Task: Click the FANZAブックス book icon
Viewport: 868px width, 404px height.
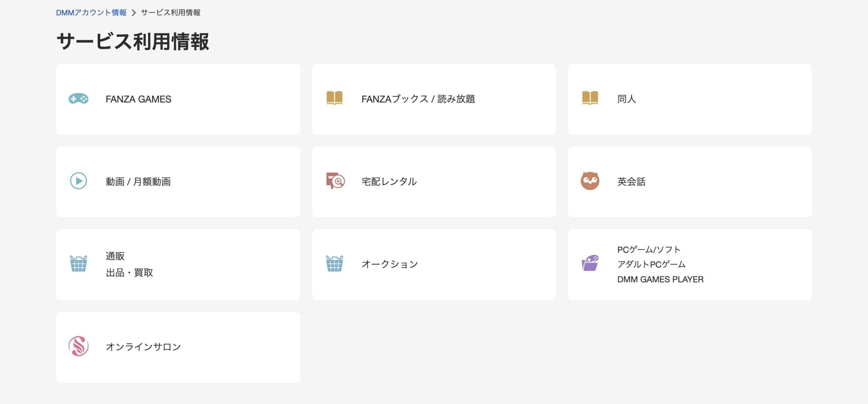Action: 334,98
